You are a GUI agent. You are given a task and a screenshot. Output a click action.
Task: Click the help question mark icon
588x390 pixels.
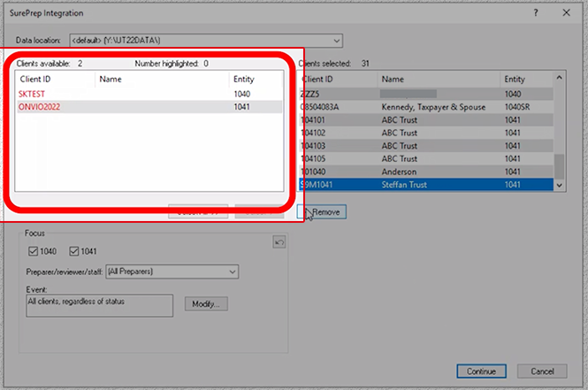536,11
